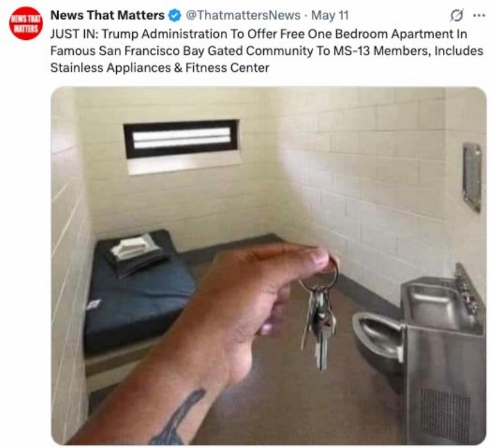Open the prison cell photo attachment
The width and height of the screenshot is (492, 448).
269,266
